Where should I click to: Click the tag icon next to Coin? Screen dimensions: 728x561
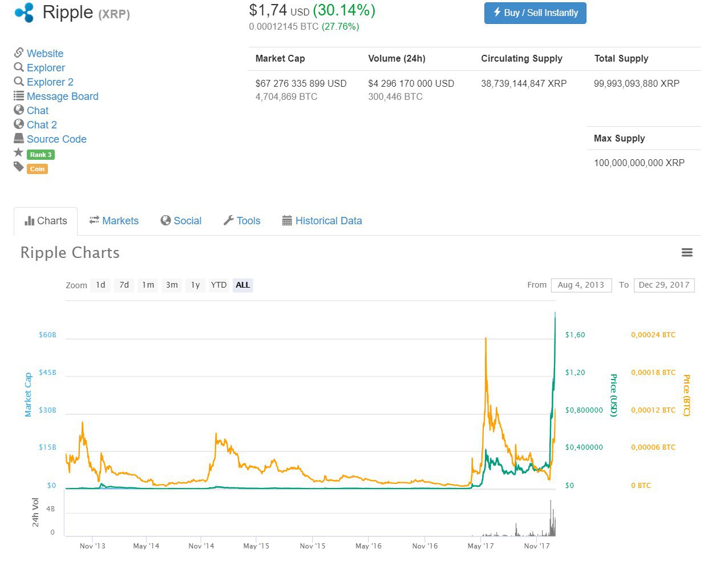click(19, 167)
